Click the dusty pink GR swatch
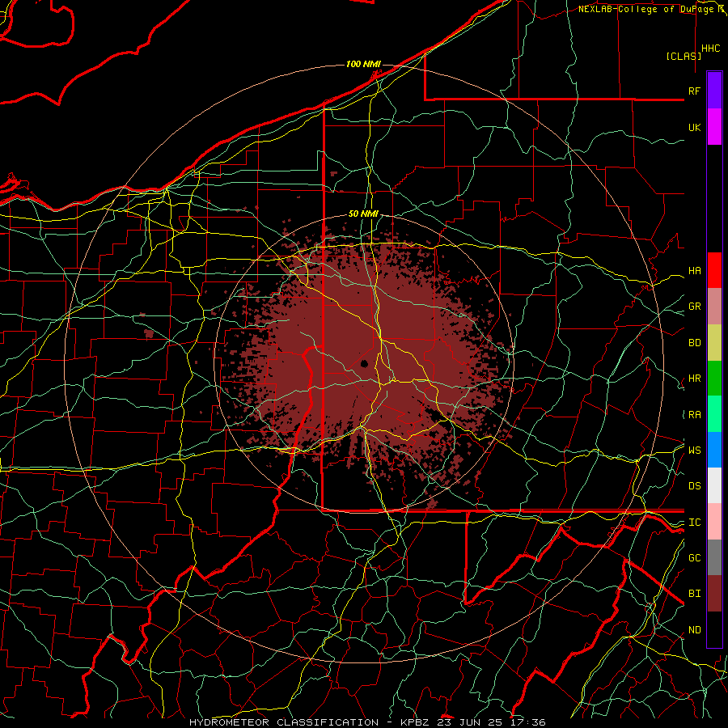728x728 pixels. click(x=714, y=307)
